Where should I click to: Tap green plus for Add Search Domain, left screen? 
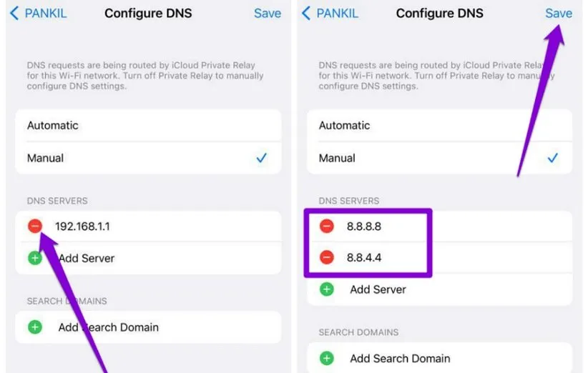(35, 327)
